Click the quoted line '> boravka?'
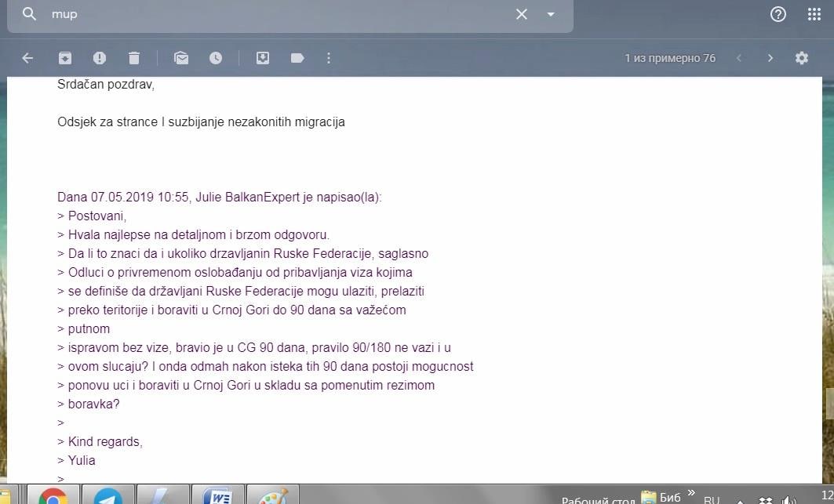Image resolution: width=834 pixels, height=504 pixels. (89, 404)
